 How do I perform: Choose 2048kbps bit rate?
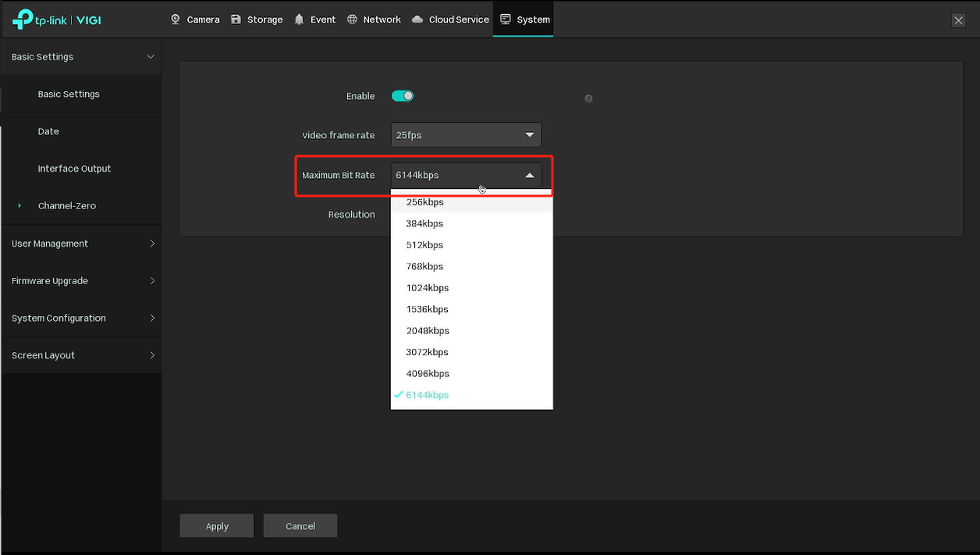pos(472,331)
